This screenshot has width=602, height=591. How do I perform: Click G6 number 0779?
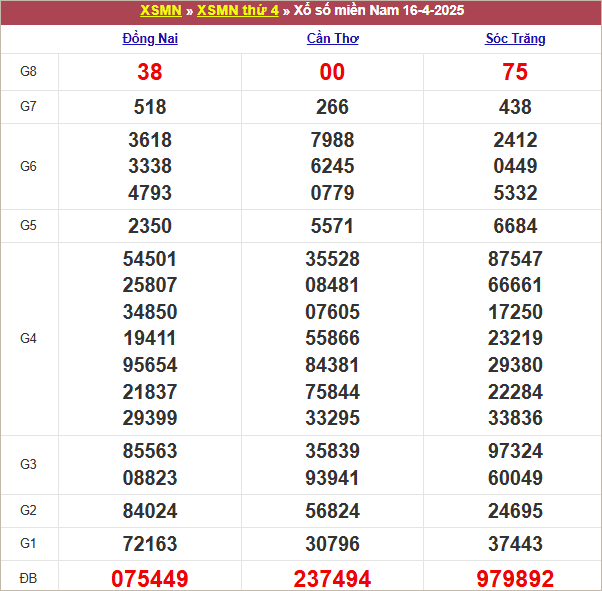pos(332,193)
